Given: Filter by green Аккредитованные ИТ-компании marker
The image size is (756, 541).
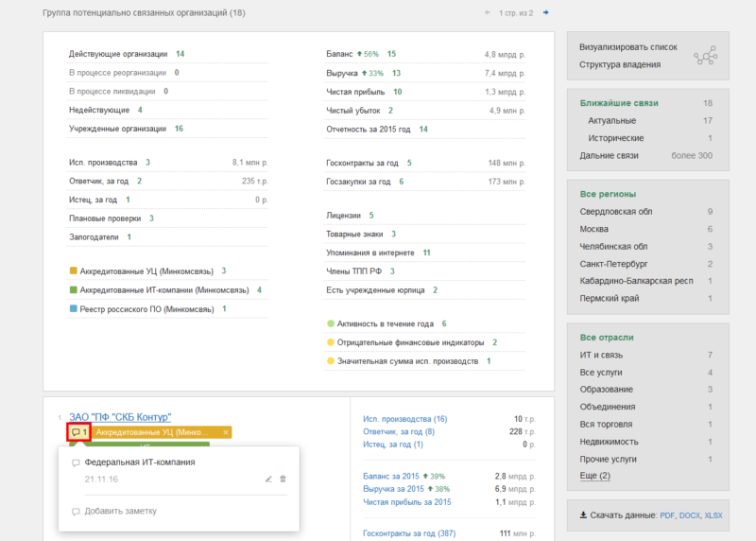Looking at the screenshot, I should [x=74, y=289].
